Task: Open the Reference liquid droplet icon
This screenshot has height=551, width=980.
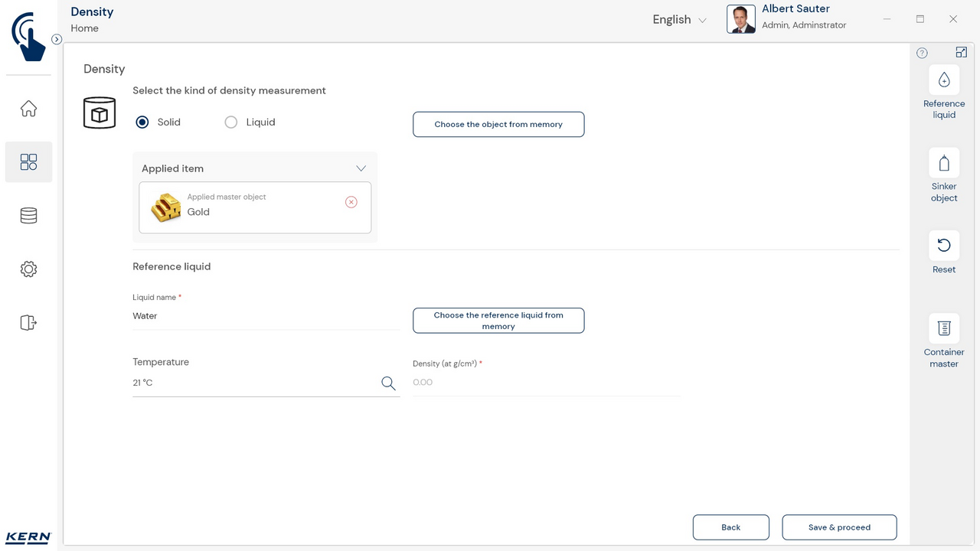Action: 943,80
